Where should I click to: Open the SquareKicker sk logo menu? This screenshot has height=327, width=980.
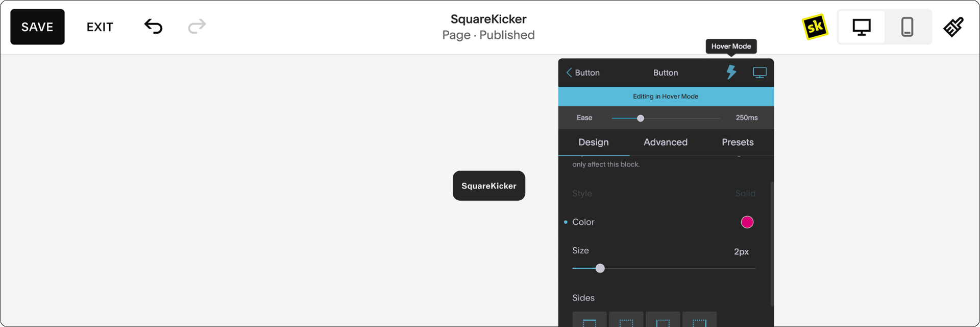(815, 27)
